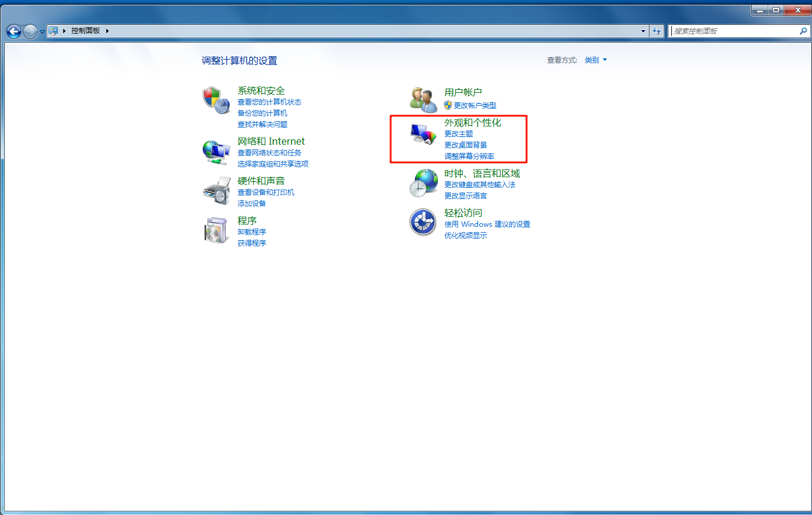Screen dimensions: 812x515
Task: Click the Hardware and Sound printer icon
Action: (216, 191)
